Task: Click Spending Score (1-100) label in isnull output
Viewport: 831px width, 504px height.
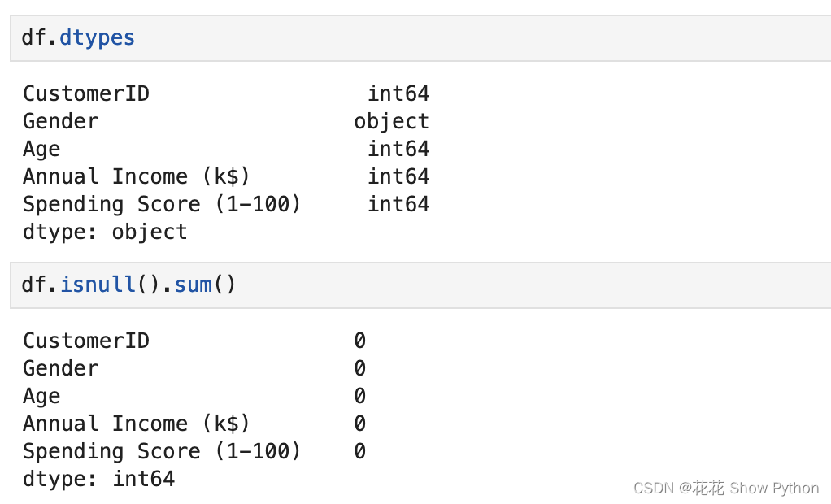Action: (162, 451)
